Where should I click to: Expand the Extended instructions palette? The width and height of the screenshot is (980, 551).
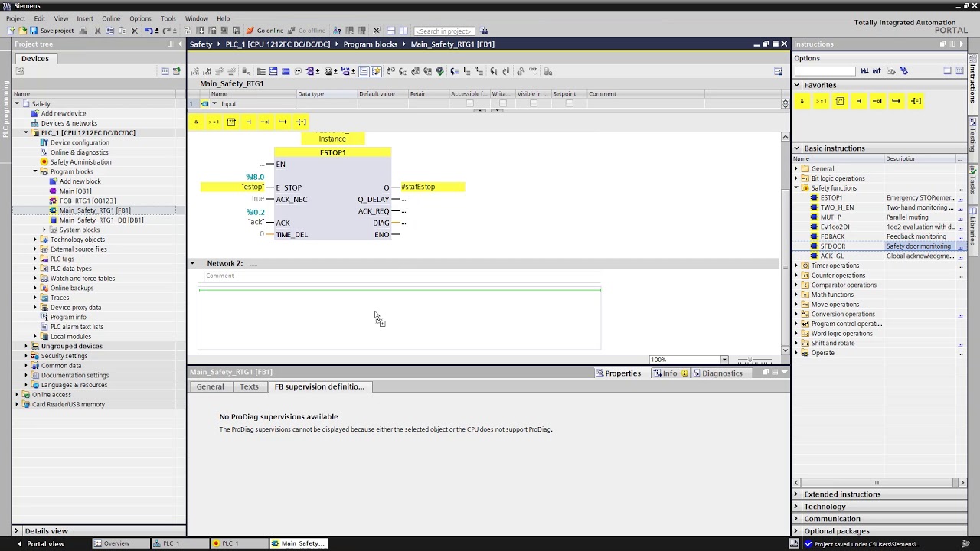tap(797, 494)
